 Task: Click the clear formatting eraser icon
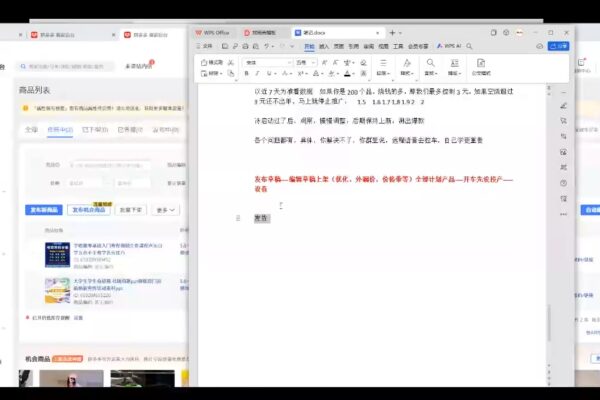coord(363,62)
